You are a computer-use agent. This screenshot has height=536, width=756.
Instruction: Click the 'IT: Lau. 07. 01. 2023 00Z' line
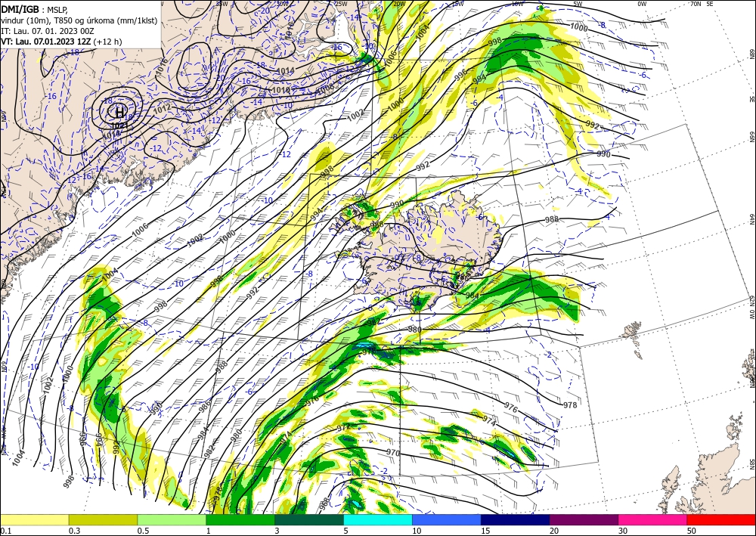[x=47, y=31]
